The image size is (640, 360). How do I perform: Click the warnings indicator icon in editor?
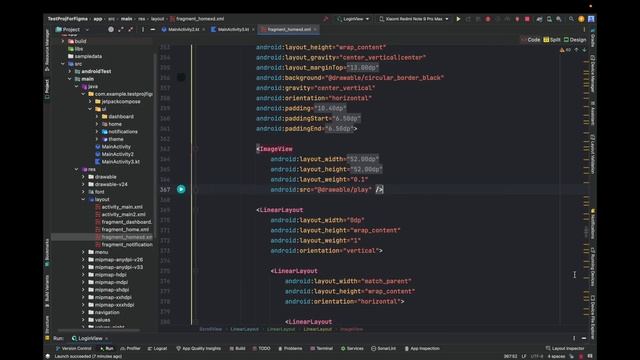pyautogui.click(x=565, y=50)
